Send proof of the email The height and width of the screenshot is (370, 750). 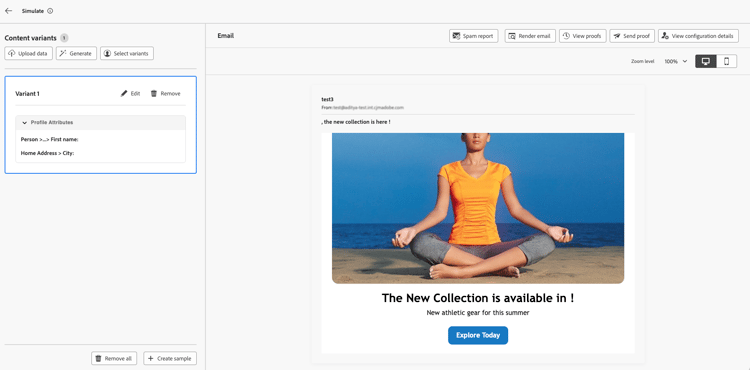tap(632, 36)
